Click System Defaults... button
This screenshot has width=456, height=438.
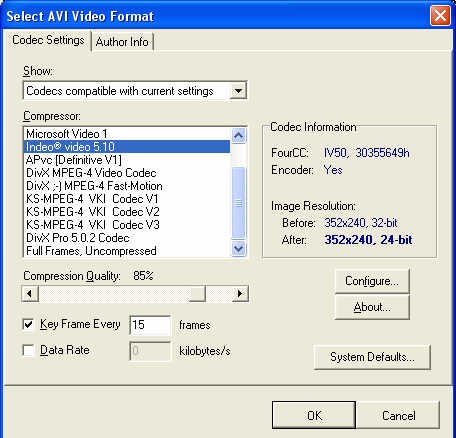pos(372,357)
